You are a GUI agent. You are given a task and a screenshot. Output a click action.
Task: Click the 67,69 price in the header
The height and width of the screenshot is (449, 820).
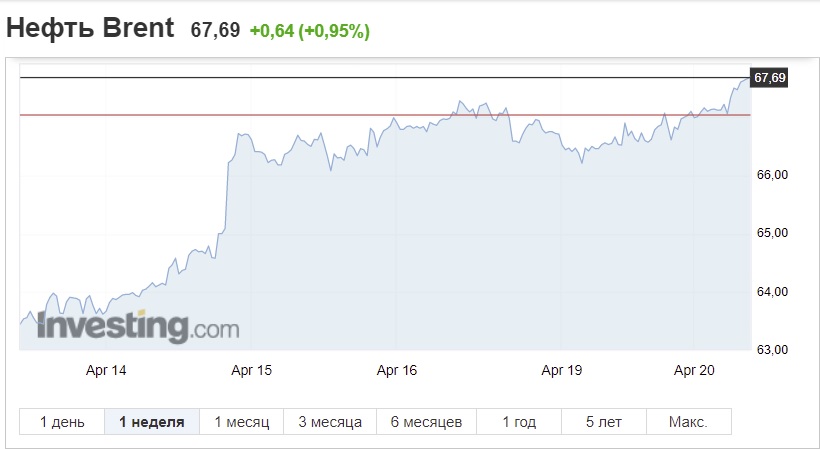[215, 30]
